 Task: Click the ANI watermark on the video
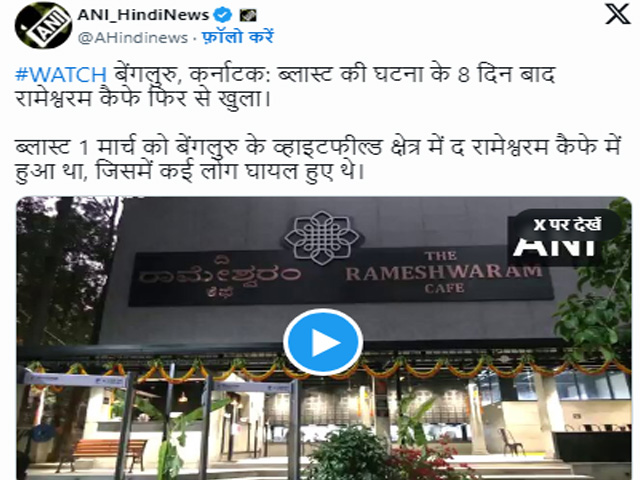coord(553,248)
